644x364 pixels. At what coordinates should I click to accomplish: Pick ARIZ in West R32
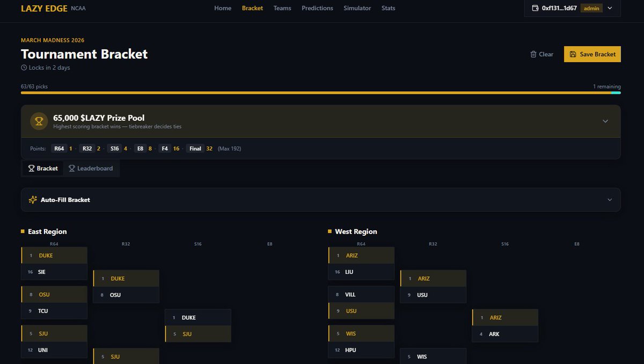(x=433, y=279)
